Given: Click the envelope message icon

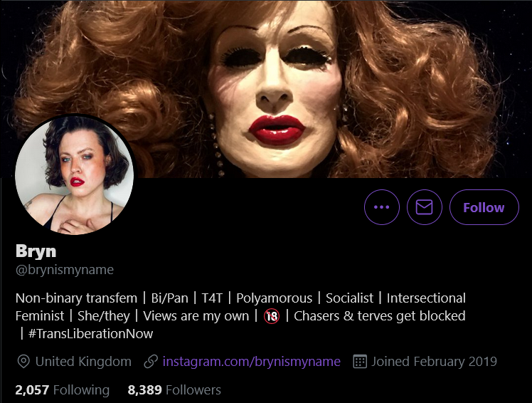Looking at the screenshot, I should tap(424, 207).
